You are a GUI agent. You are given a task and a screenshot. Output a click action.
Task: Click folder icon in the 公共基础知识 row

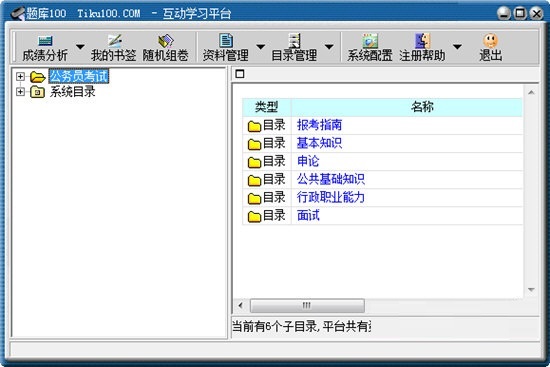(x=254, y=180)
